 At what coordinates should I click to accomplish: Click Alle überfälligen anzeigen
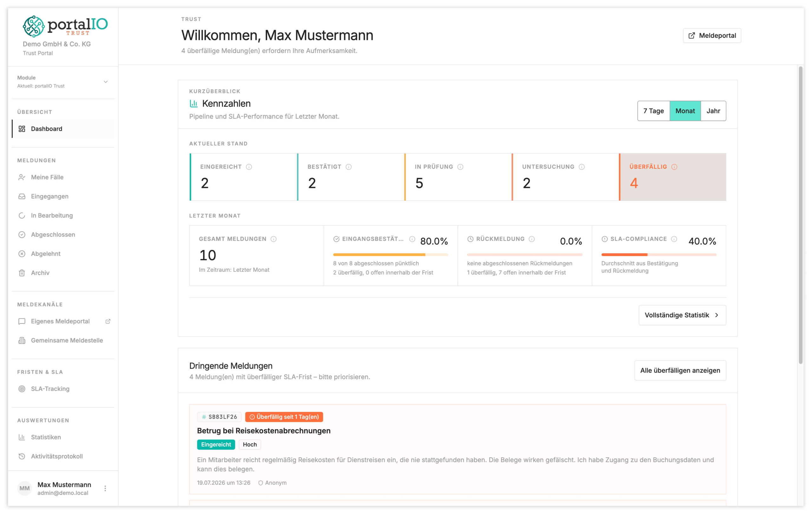click(680, 370)
